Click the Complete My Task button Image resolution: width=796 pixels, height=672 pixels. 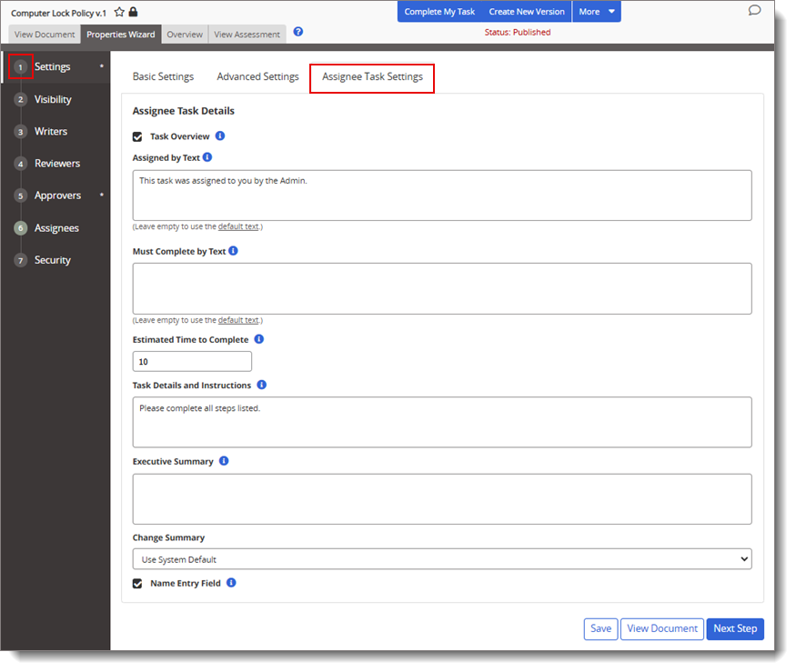point(439,12)
